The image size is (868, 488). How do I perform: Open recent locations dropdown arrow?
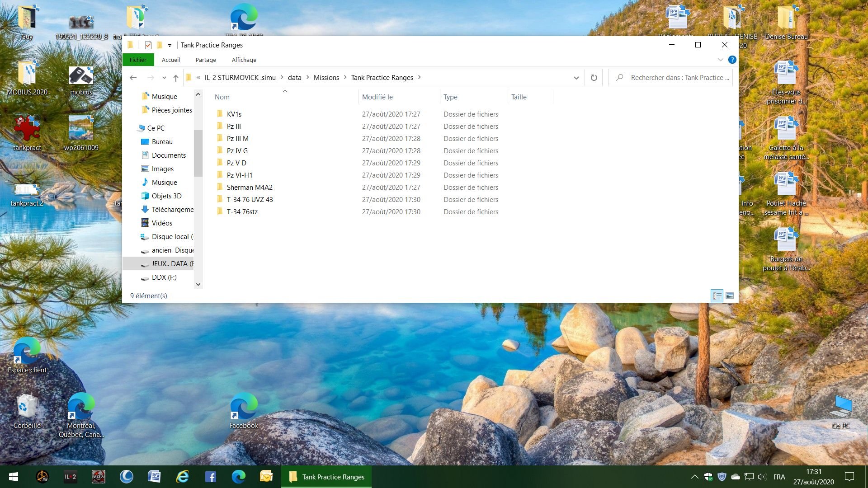click(x=164, y=78)
